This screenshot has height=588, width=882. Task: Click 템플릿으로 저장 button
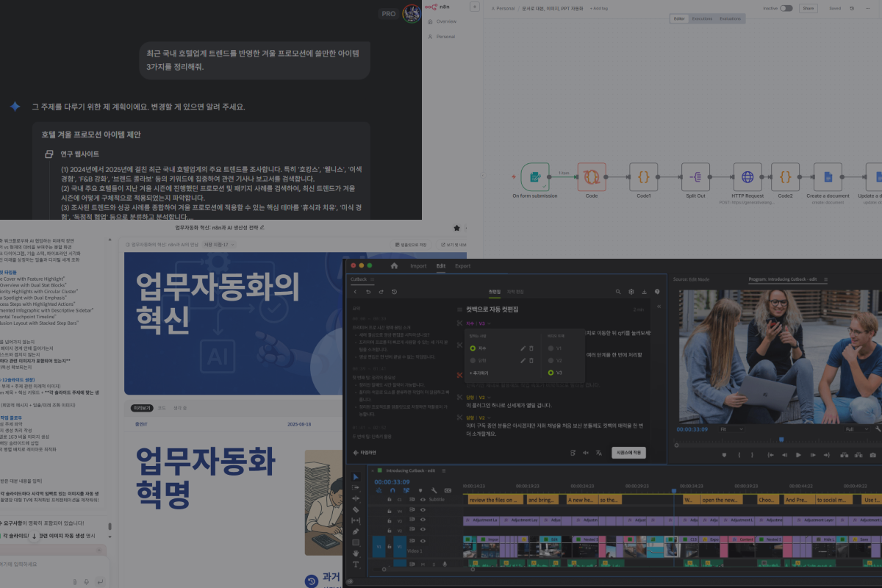(x=412, y=245)
